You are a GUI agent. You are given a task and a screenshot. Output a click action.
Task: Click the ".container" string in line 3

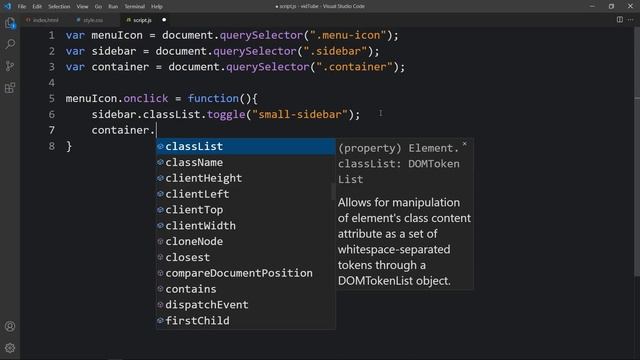click(x=354, y=67)
